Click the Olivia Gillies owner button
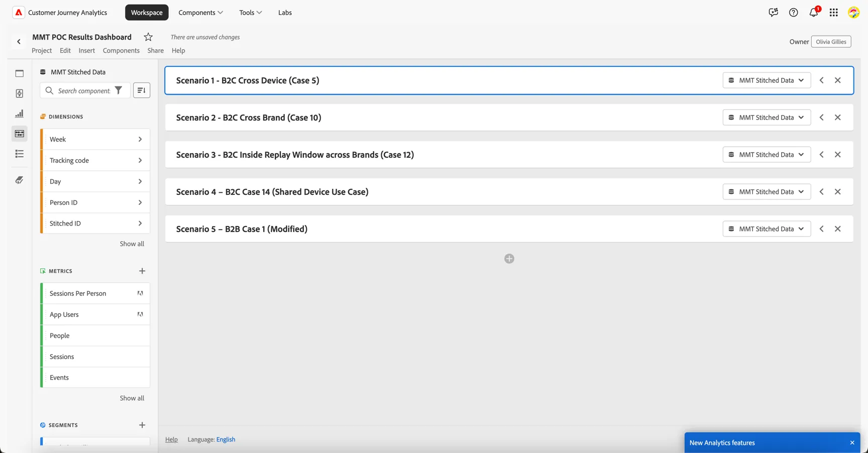 831,42
